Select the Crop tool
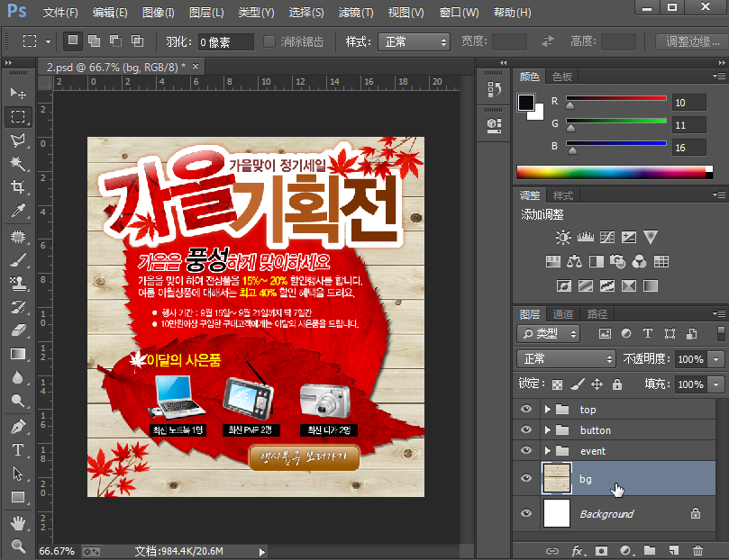 coord(17,186)
